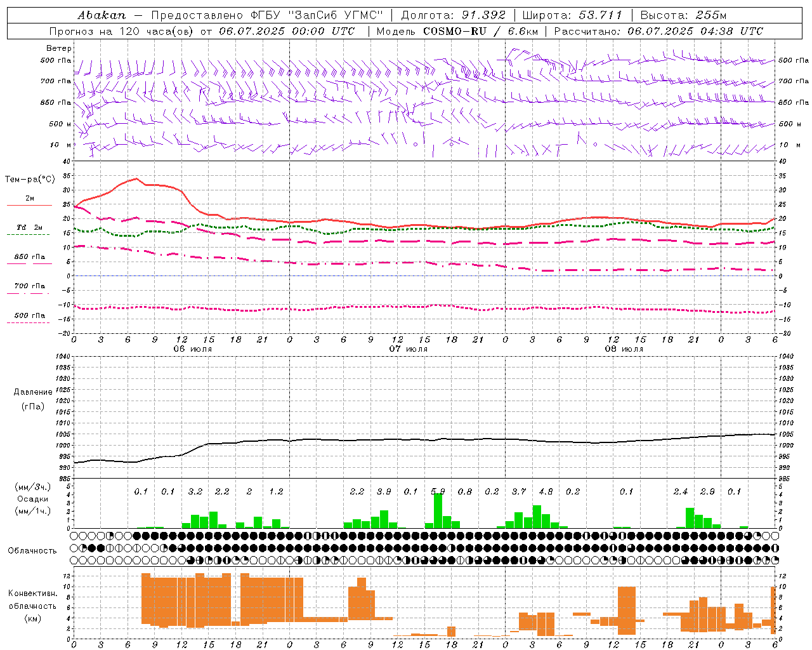The image size is (812, 650).
Task: Click the 1.2 precipitation total
Action: [276, 491]
